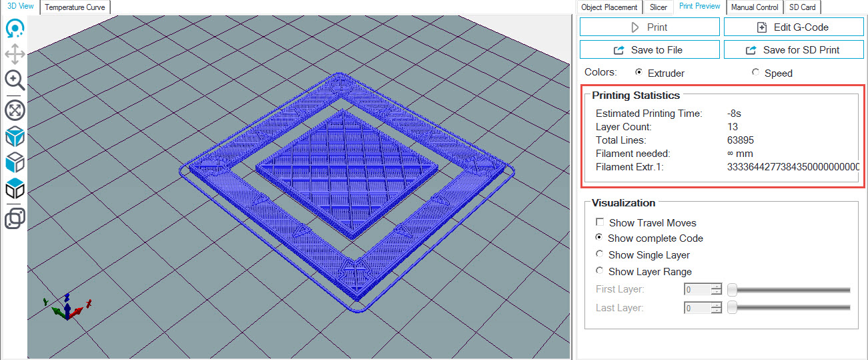The image size is (868, 360).
Task: Click the Layer Count value 13
Action: (x=733, y=127)
